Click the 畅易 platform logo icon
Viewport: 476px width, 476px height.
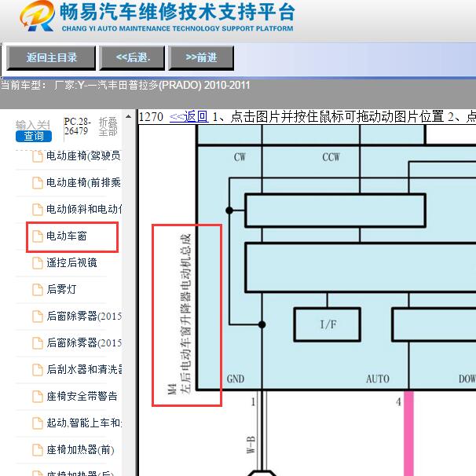pyautogui.click(x=38, y=16)
